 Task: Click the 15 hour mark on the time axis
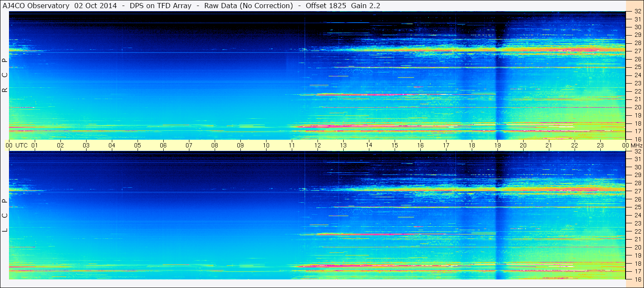[x=395, y=145]
